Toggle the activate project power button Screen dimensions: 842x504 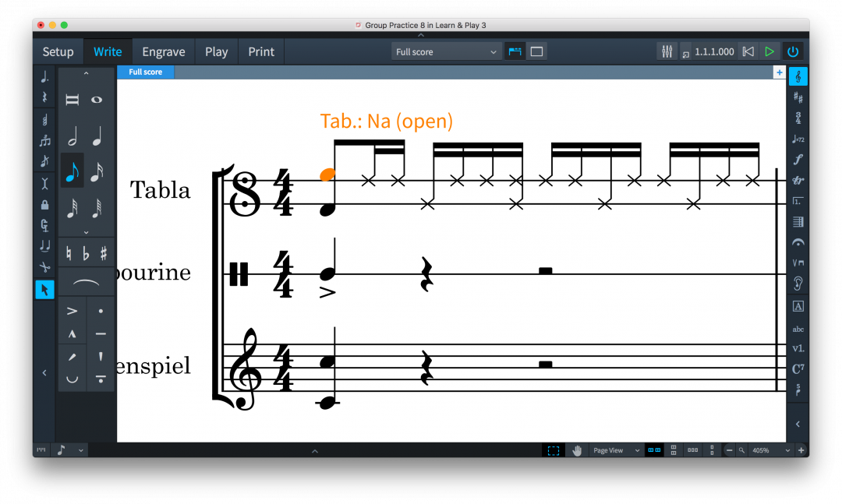click(x=793, y=51)
